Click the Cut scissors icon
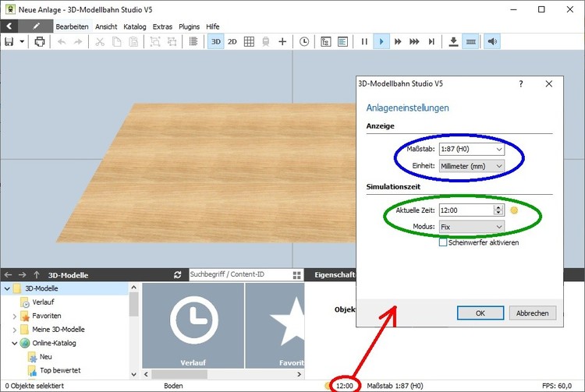The width and height of the screenshot is (585, 392). pos(100,42)
